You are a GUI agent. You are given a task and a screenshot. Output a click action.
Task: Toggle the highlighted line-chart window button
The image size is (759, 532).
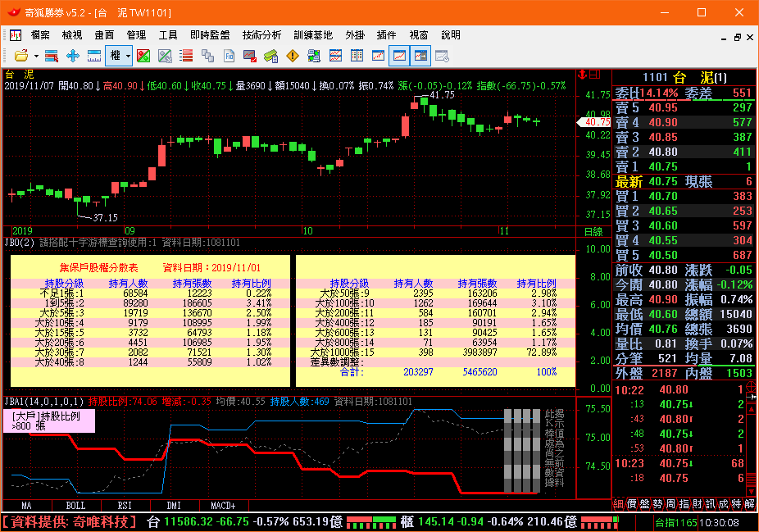(399, 56)
